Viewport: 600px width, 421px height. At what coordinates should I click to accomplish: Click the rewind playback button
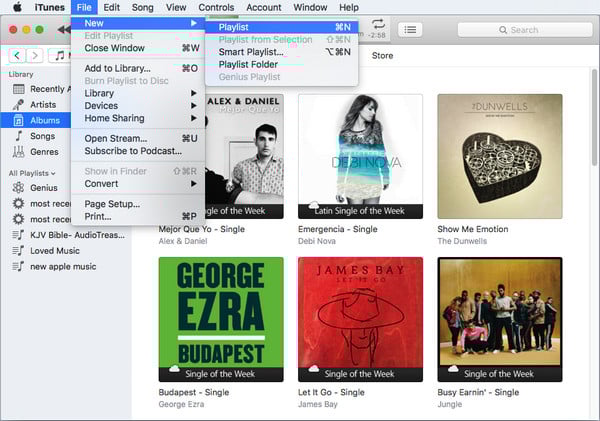64,29
